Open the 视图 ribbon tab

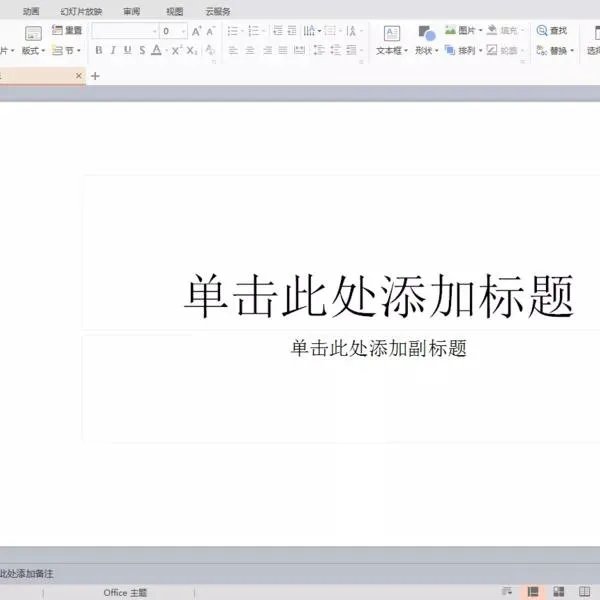pyautogui.click(x=174, y=11)
